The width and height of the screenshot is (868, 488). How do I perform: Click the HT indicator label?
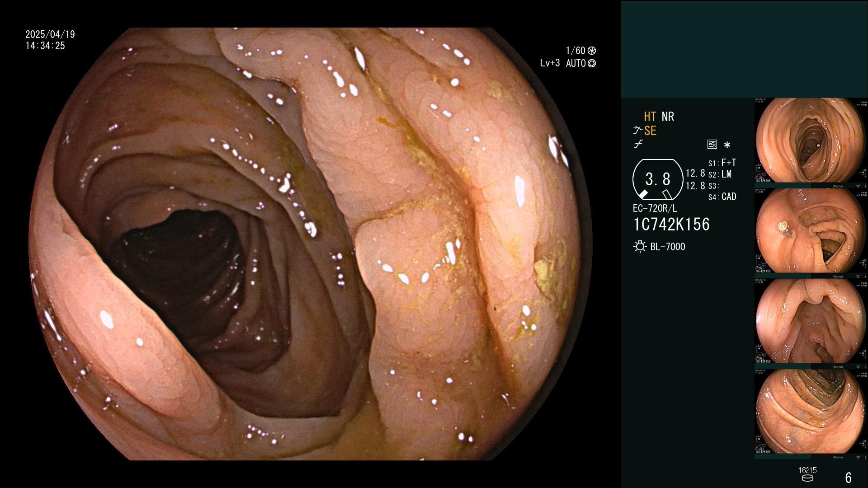[x=650, y=117]
